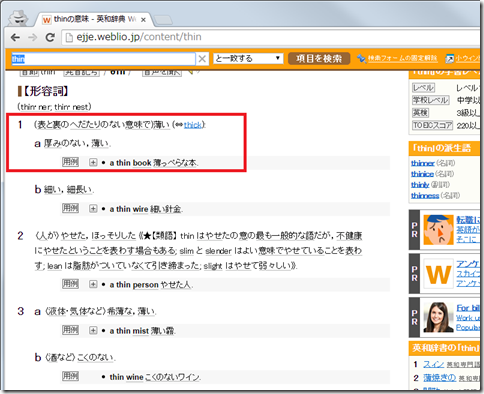This screenshot has width=484, height=394.
Task: Expand plus icon beside a thin book
Action: point(93,163)
